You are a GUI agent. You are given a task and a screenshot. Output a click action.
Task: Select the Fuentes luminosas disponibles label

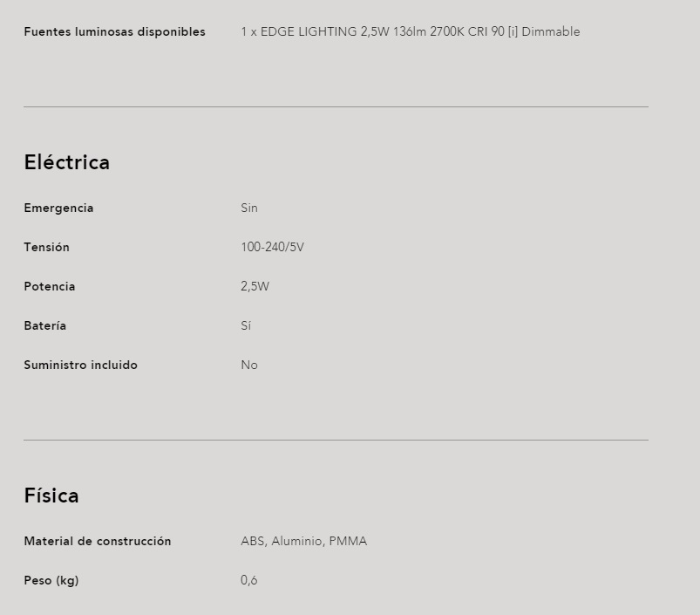(115, 31)
